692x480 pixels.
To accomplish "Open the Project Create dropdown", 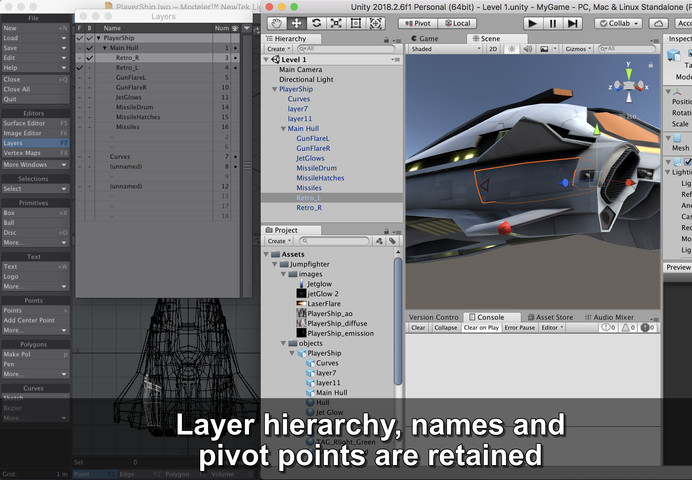I will [x=279, y=241].
